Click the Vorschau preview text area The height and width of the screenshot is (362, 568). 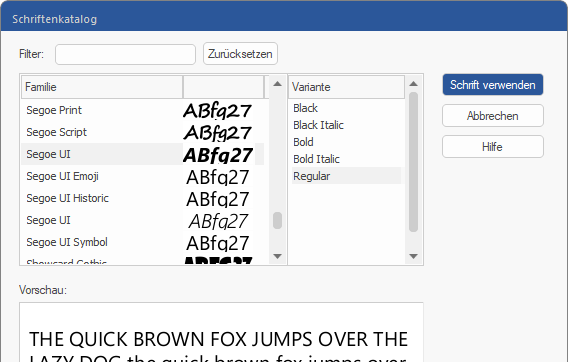click(x=221, y=332)
